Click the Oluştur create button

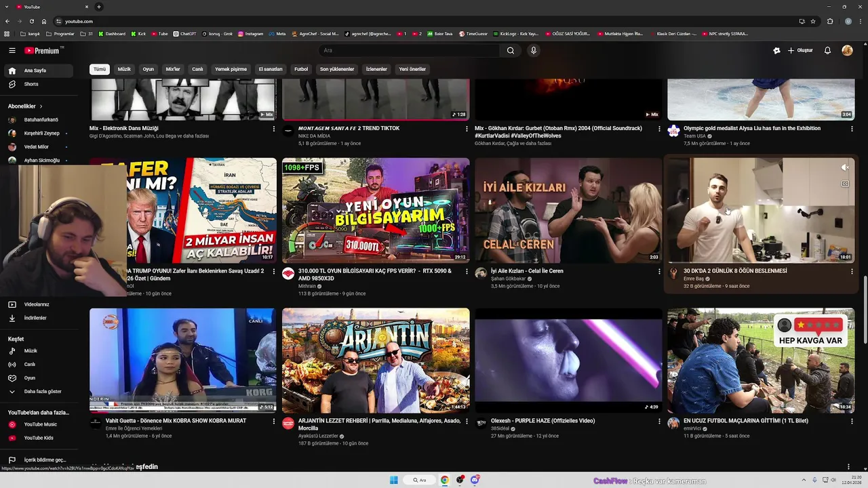click(x=800, y=50)
